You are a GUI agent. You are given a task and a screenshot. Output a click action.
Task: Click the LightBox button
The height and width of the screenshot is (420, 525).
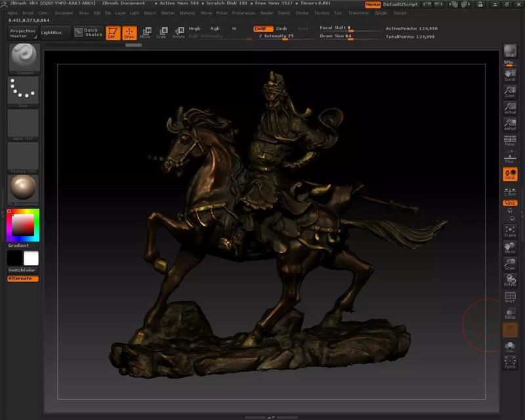point(54,32)
